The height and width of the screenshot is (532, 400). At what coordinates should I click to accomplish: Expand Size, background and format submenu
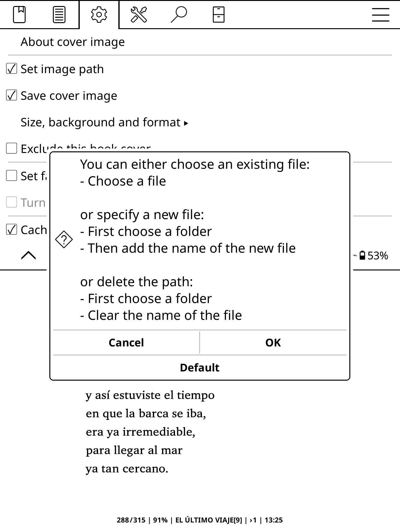[x=104, y=123]
